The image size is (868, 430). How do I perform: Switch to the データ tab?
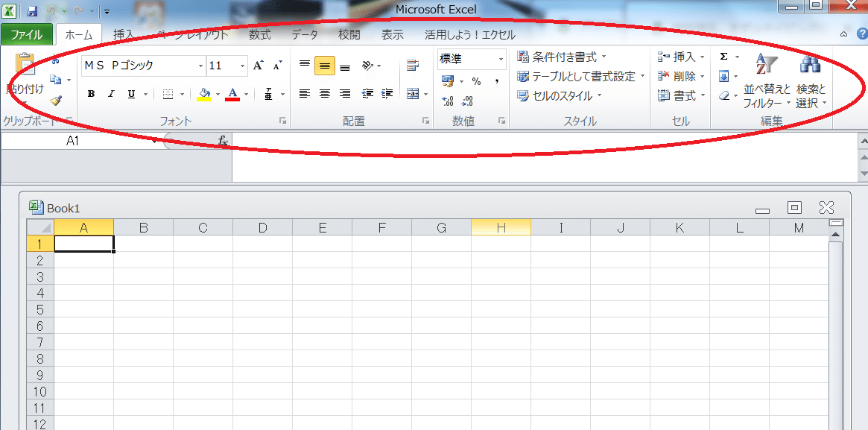pyautogui.click(x=305, y=34)
